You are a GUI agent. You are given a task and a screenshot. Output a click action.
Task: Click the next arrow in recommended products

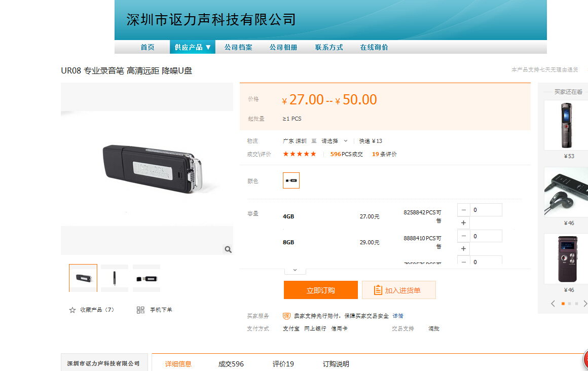tap(585, 304)
